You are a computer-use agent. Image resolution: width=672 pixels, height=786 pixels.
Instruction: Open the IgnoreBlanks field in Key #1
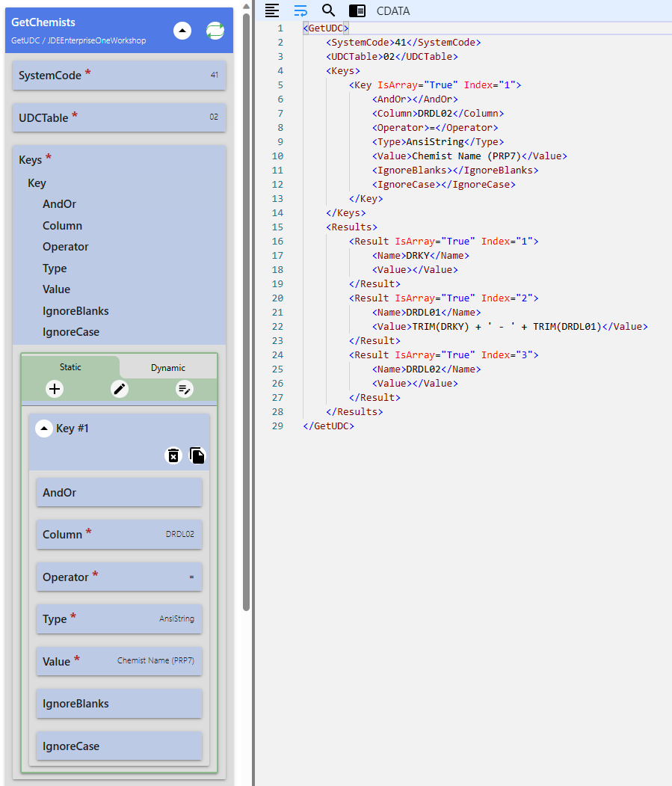click(120, 703)
